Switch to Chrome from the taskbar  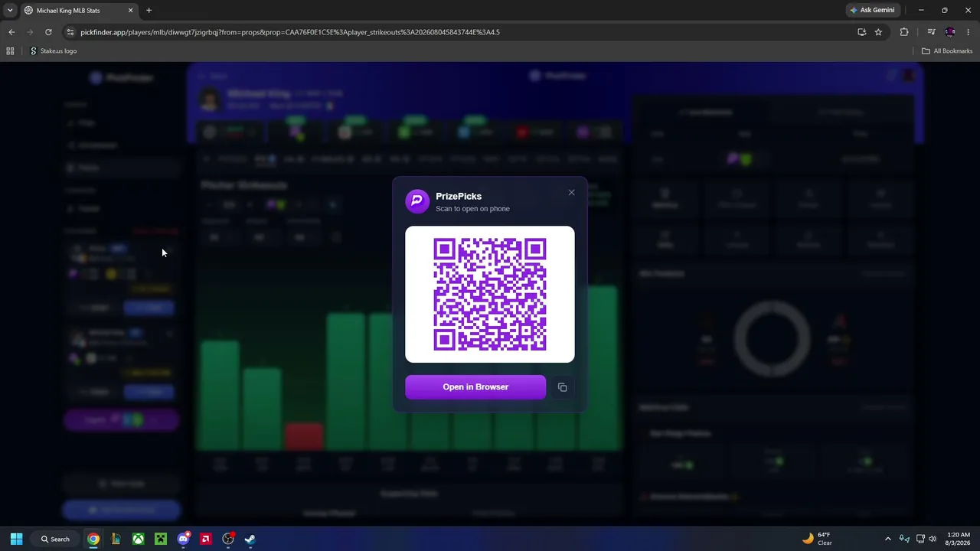click(93, 539)
